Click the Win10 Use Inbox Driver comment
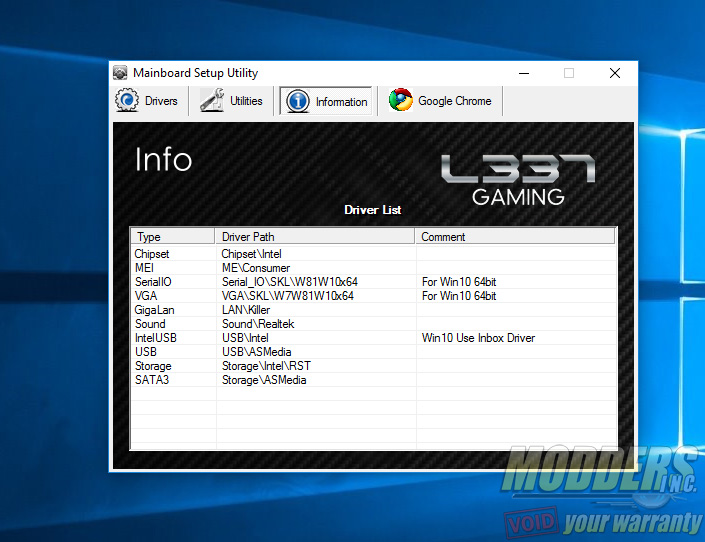The width and height of the screenshot is (705, 542). [x=478, y=338]
